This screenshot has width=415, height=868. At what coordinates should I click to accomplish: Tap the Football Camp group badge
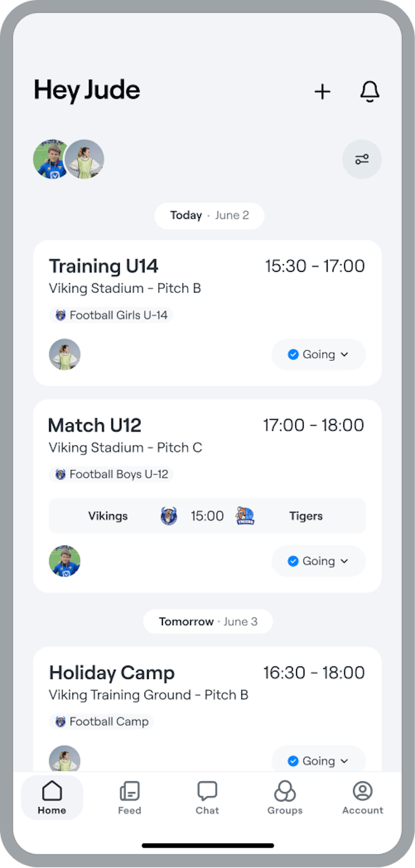[x=101, y=721]
